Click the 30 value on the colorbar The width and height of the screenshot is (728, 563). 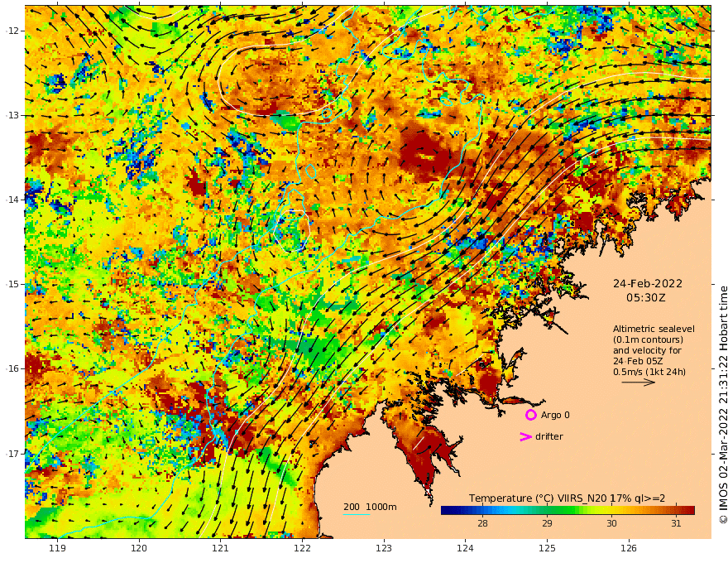[611, 523]
